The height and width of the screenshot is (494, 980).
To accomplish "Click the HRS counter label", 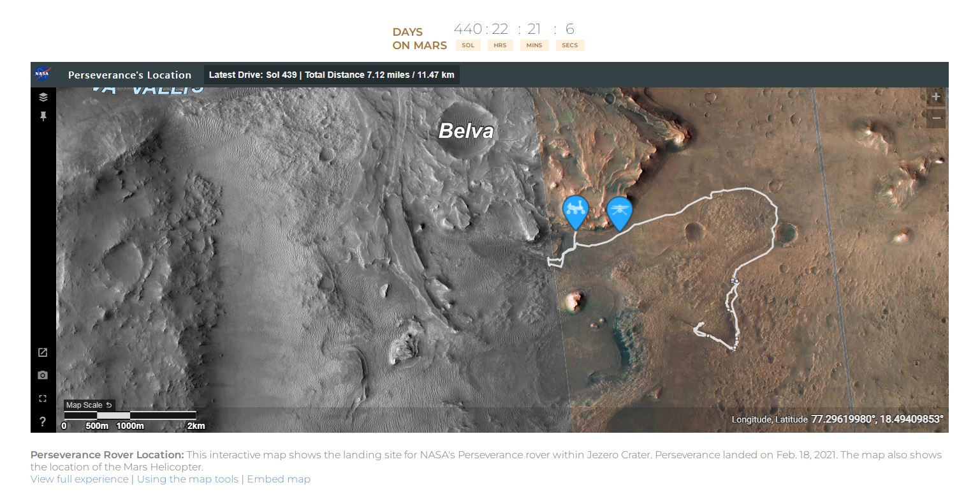I will [500, 45].
